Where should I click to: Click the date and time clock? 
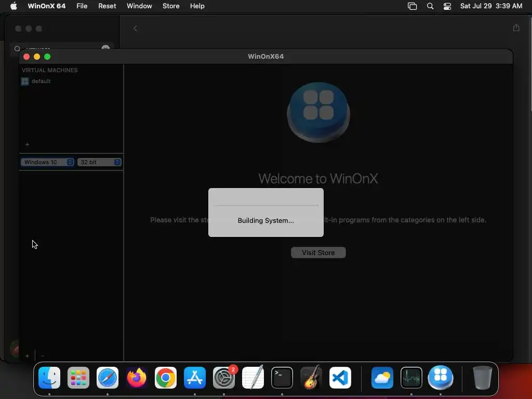coord(491,6)
